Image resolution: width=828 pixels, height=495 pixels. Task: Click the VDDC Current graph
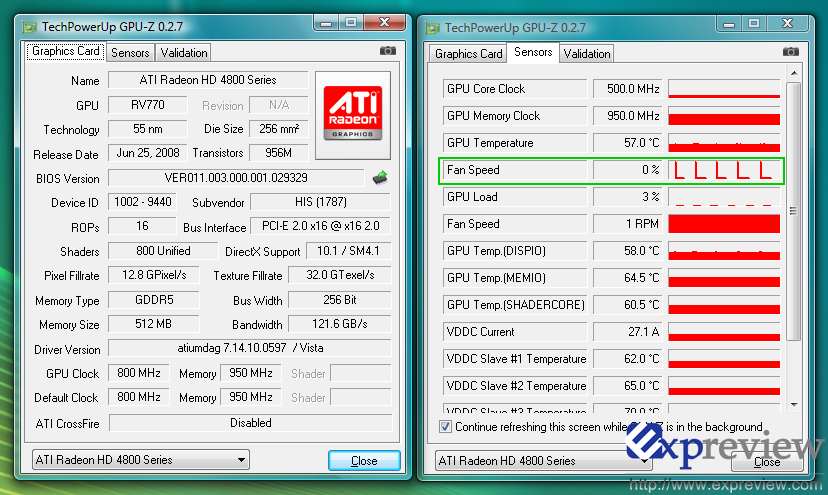[724, 332]
